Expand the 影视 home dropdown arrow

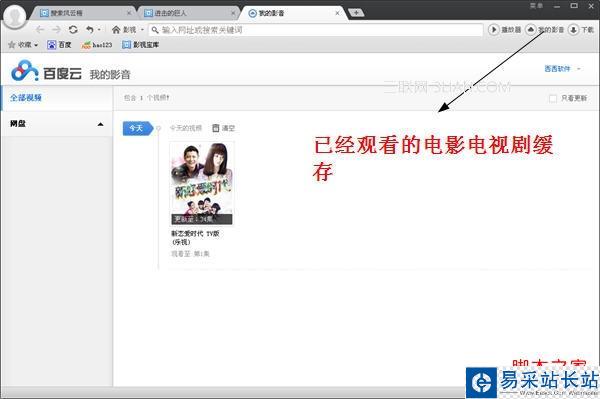[142, 29]
